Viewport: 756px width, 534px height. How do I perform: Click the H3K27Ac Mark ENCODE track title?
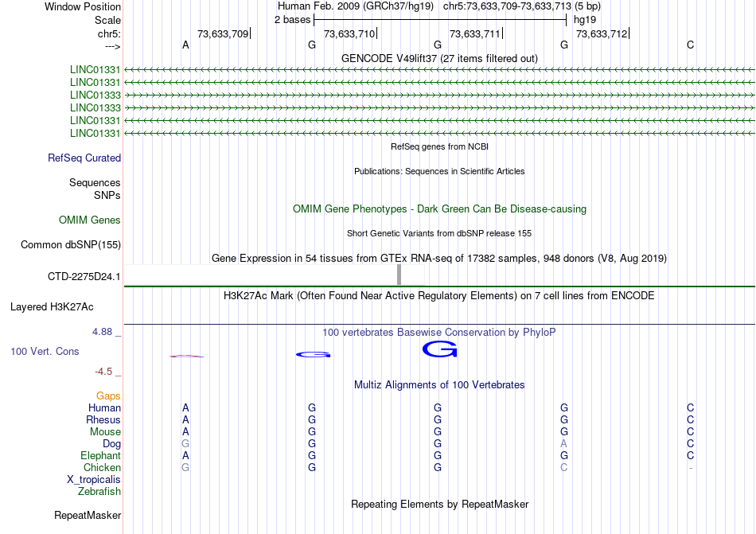point(439,295)
